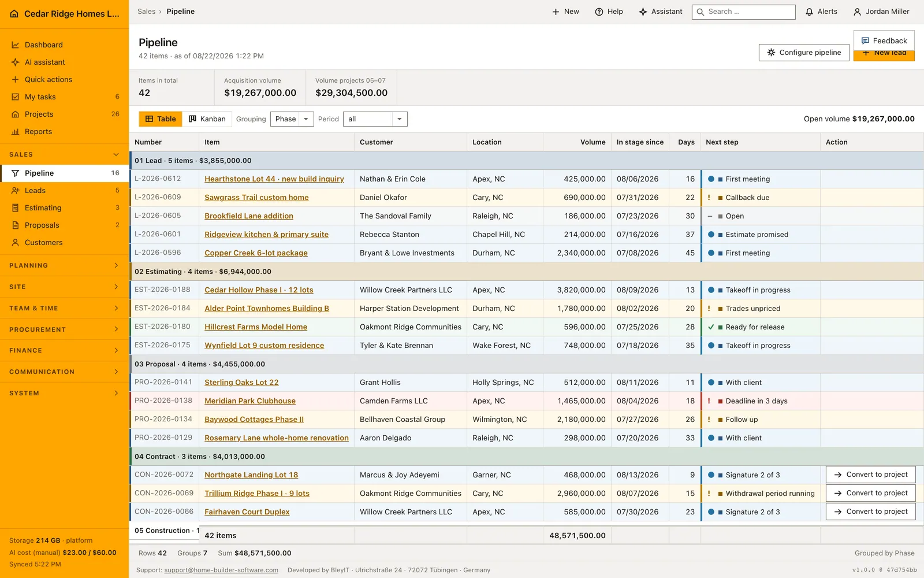Open the support email link in the footer

coord(221,570)
